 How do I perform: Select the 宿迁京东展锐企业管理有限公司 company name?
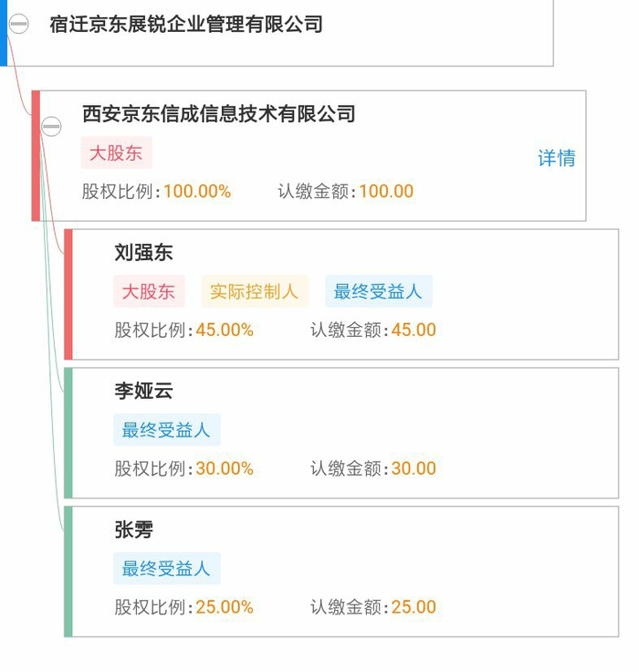186,25
